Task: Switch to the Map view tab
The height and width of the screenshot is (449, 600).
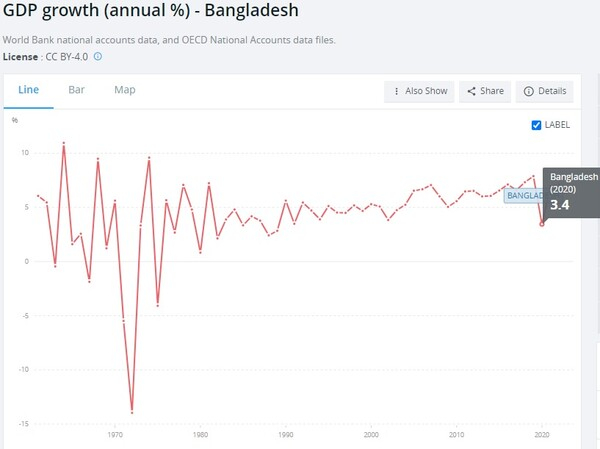Action: 124,90
